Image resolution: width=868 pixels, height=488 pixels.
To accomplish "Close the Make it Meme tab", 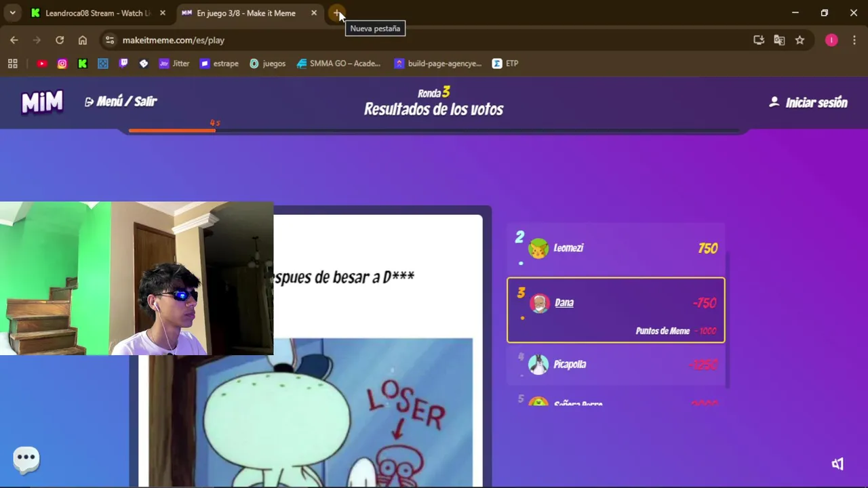I will pos(314,13).
